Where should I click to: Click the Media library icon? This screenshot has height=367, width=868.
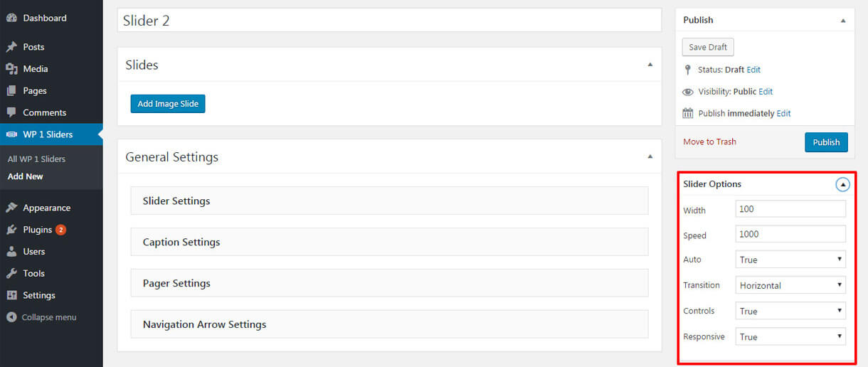click(11, 69)
